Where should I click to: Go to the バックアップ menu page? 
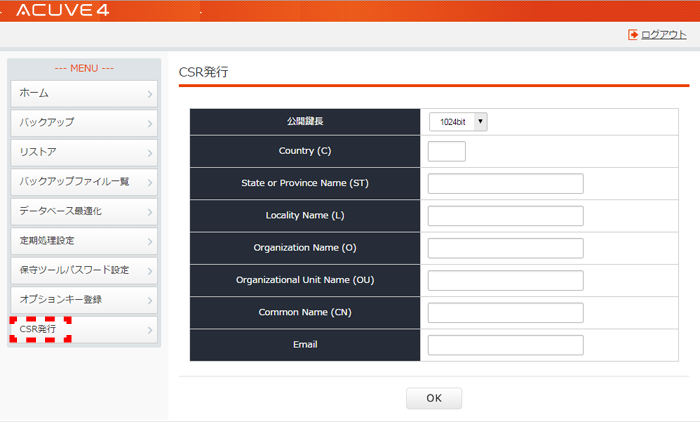point(84,123)
